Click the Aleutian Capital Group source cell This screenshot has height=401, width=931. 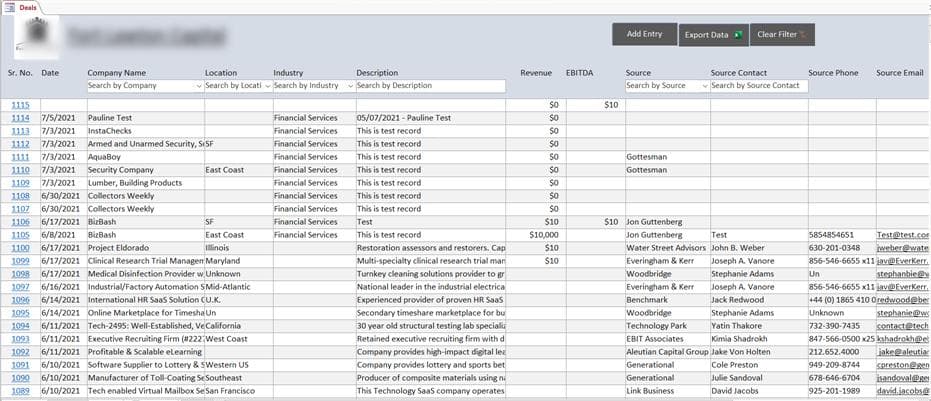[x=667, y=352]
